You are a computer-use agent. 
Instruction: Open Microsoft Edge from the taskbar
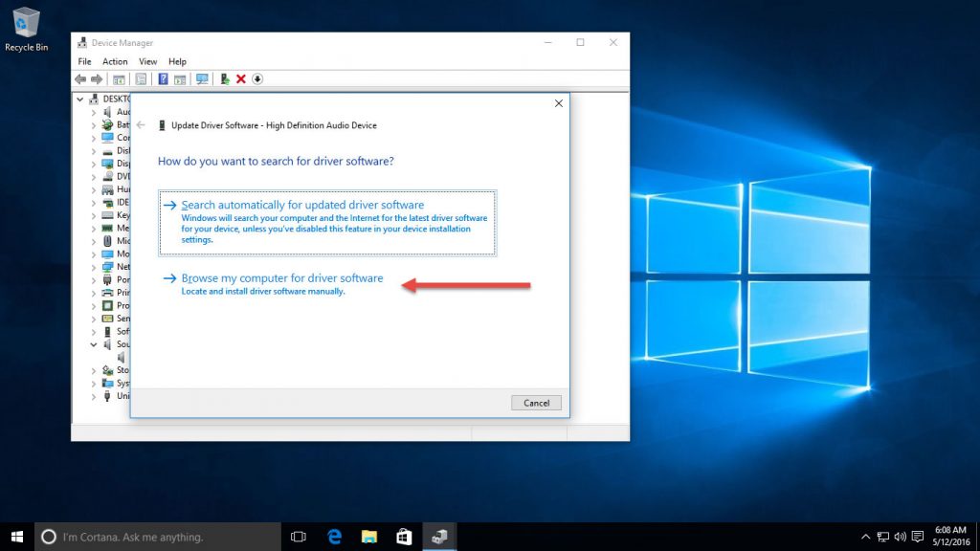(333, 536)
